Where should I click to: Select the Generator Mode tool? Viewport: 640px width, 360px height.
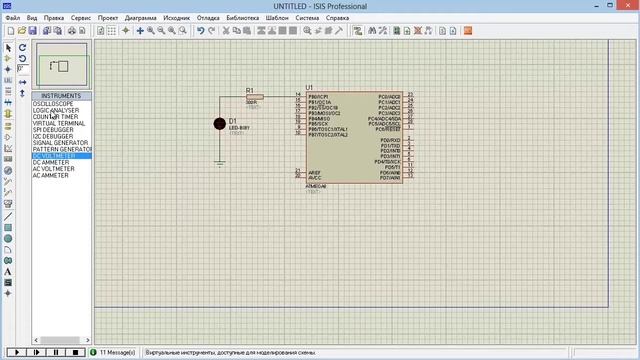[8, 170]
